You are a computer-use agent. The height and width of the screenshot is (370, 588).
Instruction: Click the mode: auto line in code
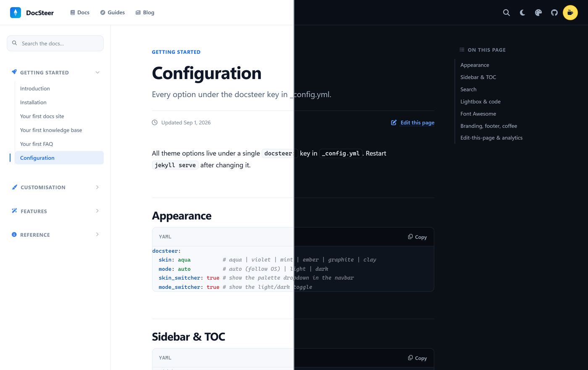point(175,269)
